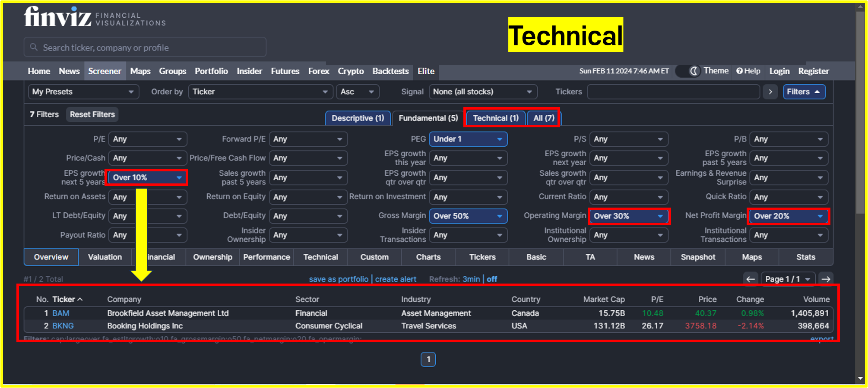The height and width of the screenshot is (388, 868).
Task: Switch to the Technical (1) tab
Action: pyautogui.click(x=496, y=118)
